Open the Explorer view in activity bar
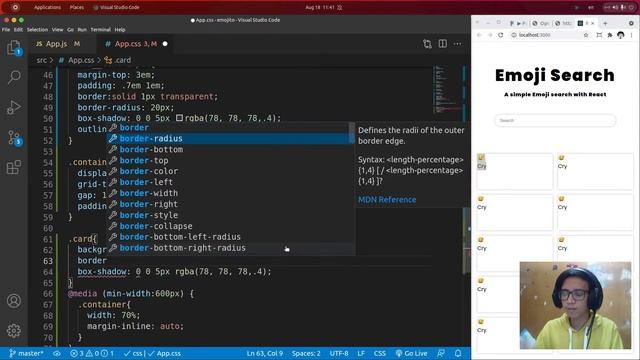Viewport: 640px width, 360px height. click(x=14, y=48)
